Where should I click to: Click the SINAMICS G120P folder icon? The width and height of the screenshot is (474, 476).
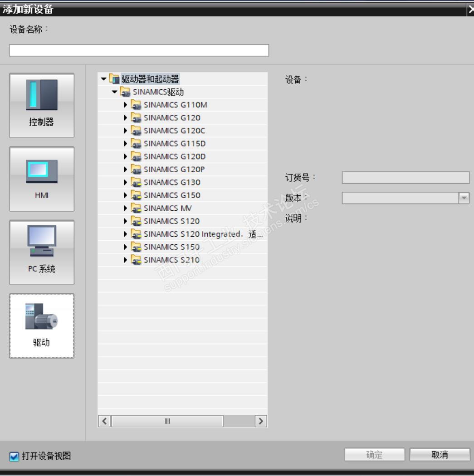(136, 169)
